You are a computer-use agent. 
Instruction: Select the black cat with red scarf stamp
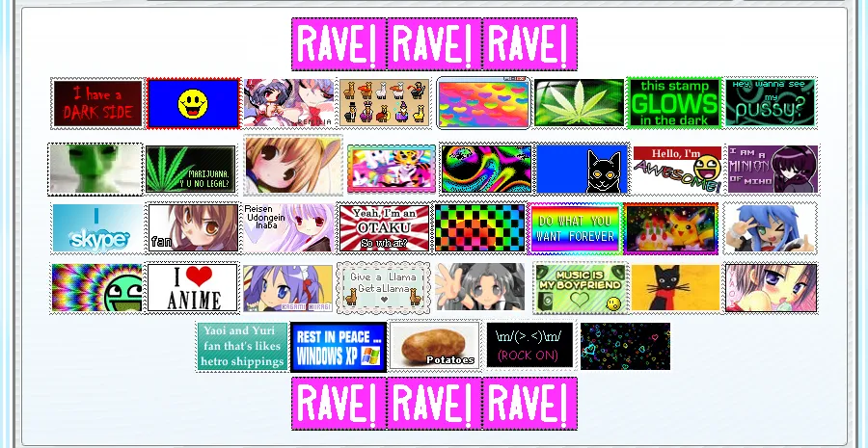676,288
